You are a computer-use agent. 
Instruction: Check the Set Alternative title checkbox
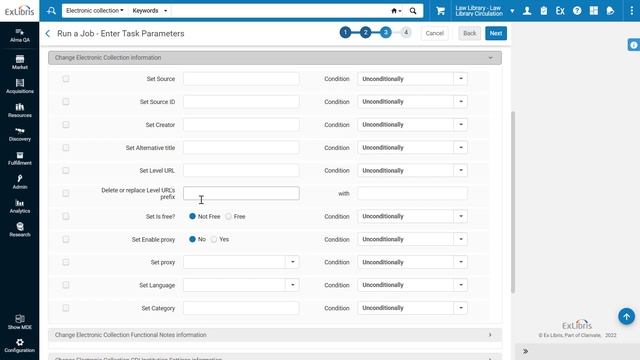66,147
